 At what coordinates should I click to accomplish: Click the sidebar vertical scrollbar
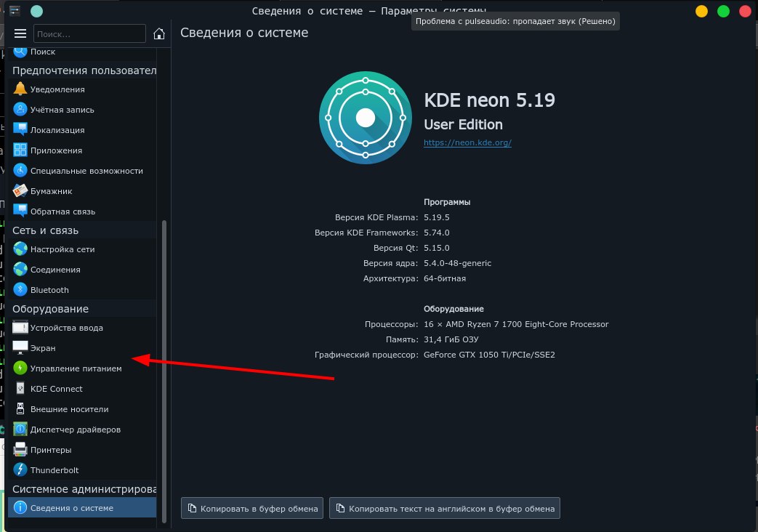tap(164, 371)
